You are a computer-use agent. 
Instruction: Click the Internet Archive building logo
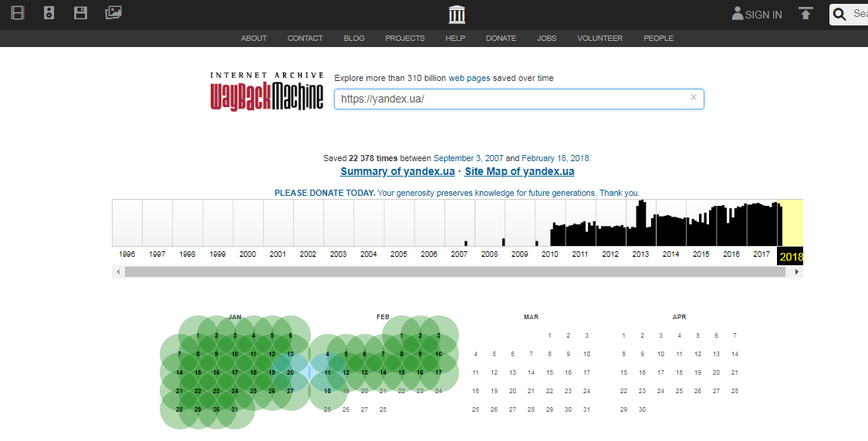click(x=457, y=15)
